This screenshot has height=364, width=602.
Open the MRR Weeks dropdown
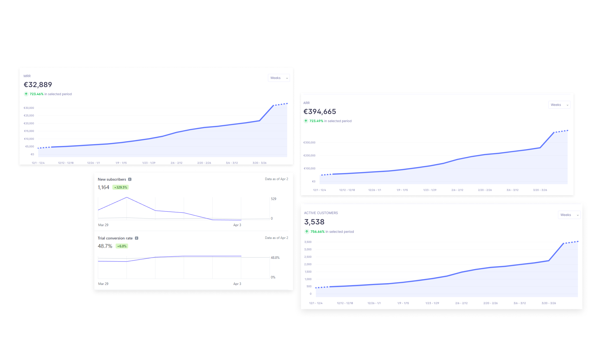pyautogui.click(x=278, y=78)
